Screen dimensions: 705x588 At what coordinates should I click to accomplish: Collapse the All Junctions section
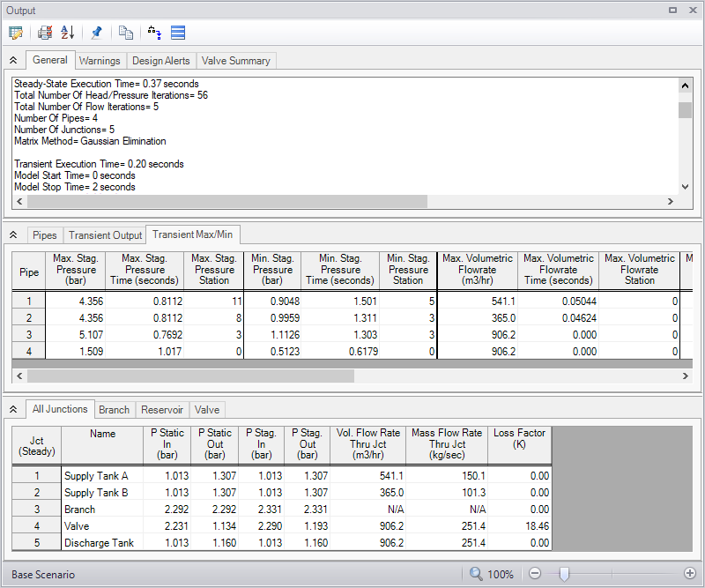pos(13,410)
